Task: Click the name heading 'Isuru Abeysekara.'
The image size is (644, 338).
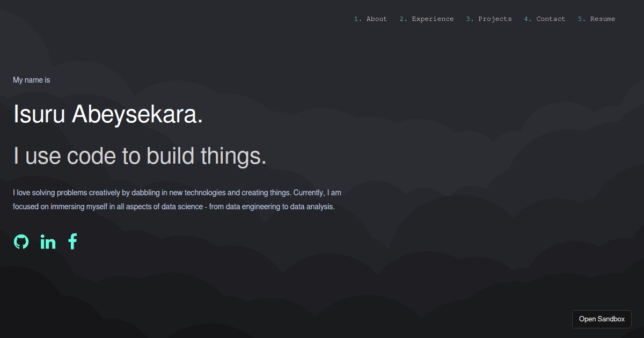Action: [x=108, y=115]
